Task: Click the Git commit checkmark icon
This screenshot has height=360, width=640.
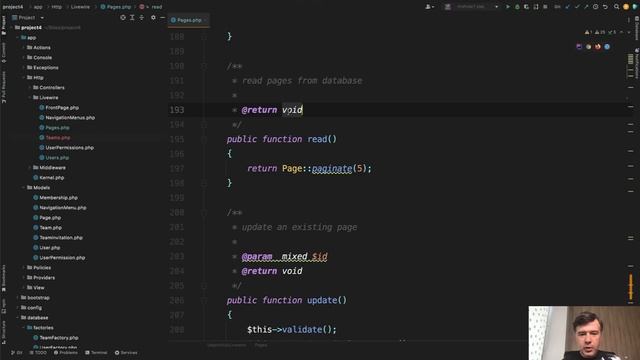Action: pos(577,7)
